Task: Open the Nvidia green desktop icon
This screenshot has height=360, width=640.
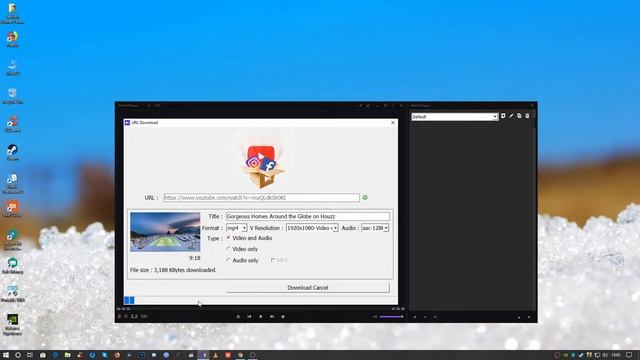Action: (12, 324)
